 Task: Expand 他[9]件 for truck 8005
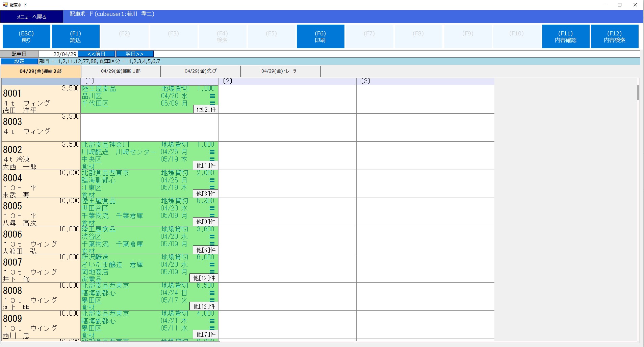(x=206, y=222)
